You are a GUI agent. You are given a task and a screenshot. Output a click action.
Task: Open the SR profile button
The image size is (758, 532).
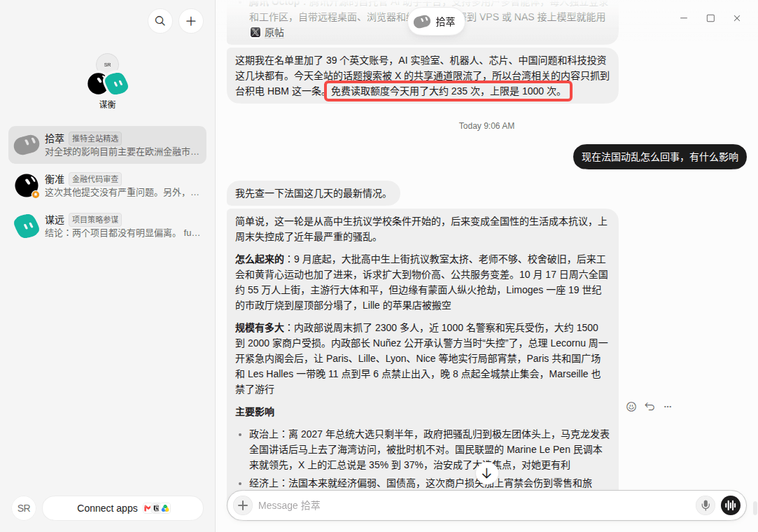click(24, 508)
